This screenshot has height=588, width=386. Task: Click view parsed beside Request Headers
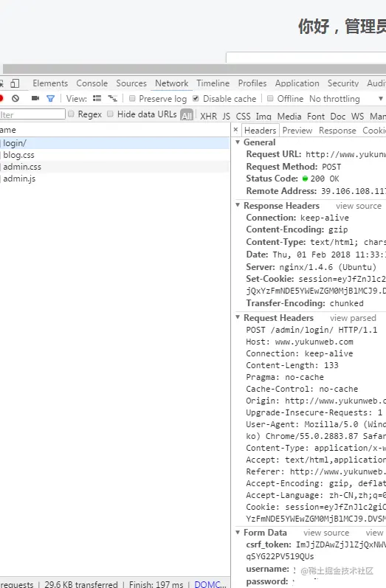pyautogui.click(x=353, y=318)
